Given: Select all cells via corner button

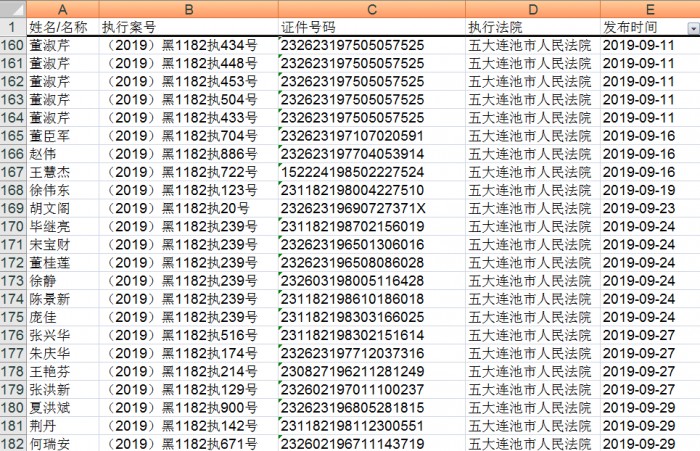Looking at the screenshot, I should [13, 9].
